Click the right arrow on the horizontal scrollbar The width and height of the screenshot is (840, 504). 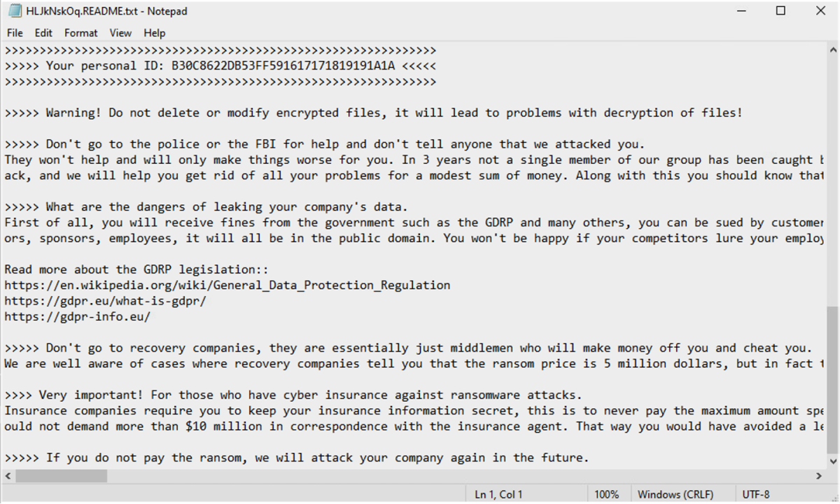[818, 476]
